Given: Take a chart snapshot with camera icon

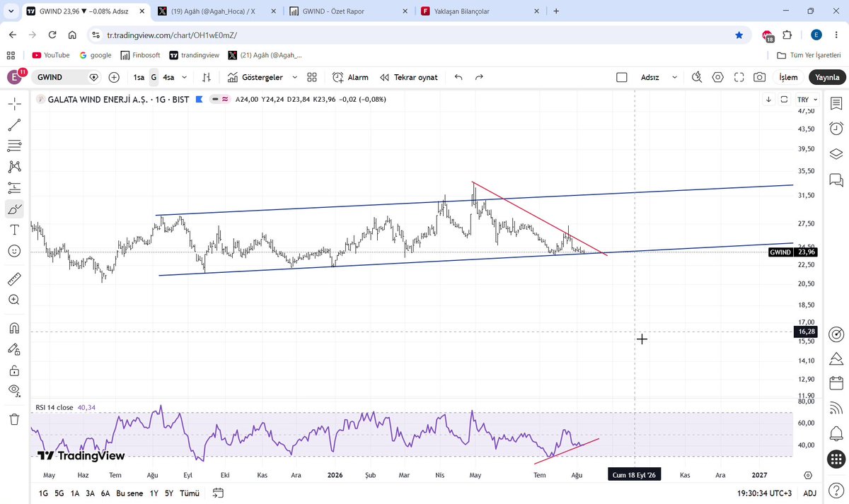Looking at the screenshot, I should tap(759, 77).
